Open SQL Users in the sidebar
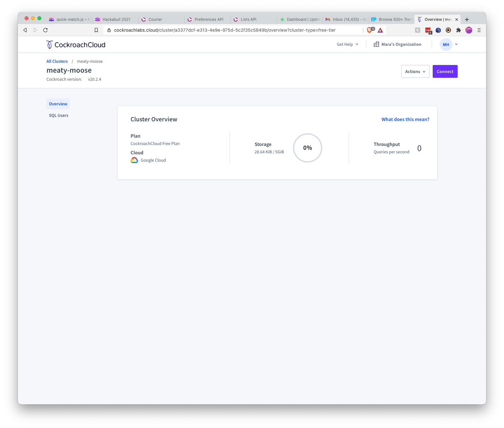504x428 pixels. [x=59, y=115]
